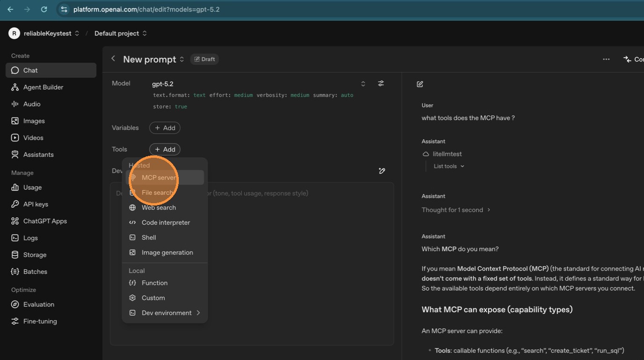644x360 pixels.
Task: Click the Web search globe icon
Action: coord(132,207)
